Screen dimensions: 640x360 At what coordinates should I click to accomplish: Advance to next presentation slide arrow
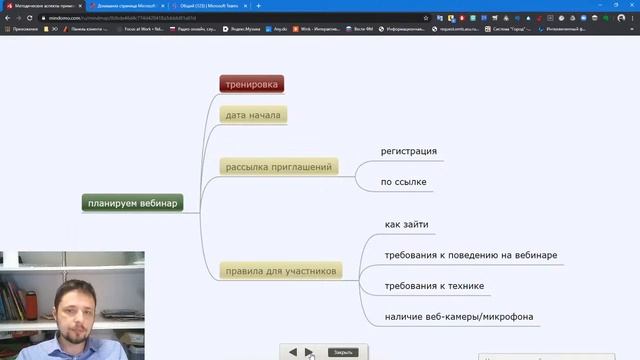coord(309,352)
